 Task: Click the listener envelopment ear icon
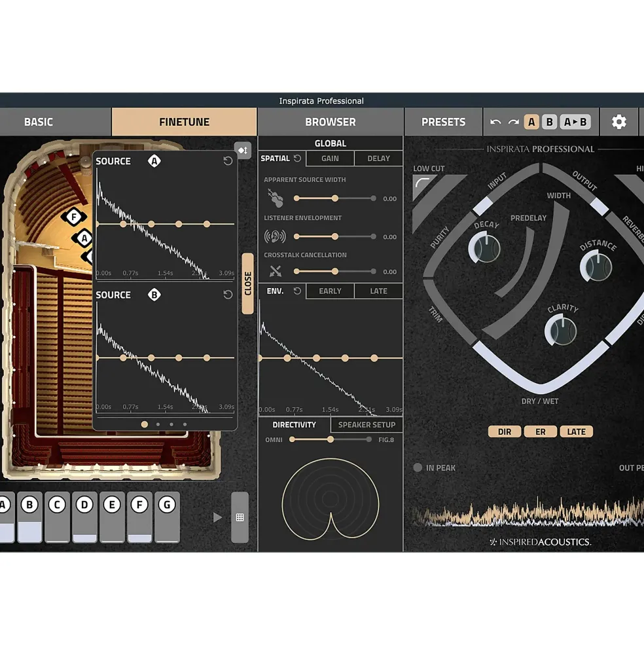point(275,236)
